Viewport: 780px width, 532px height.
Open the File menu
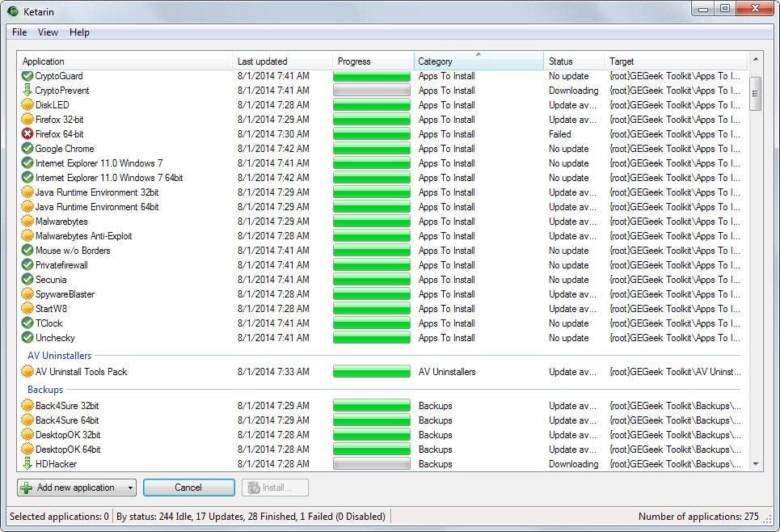pyautogui.click(x=19, y=32)
